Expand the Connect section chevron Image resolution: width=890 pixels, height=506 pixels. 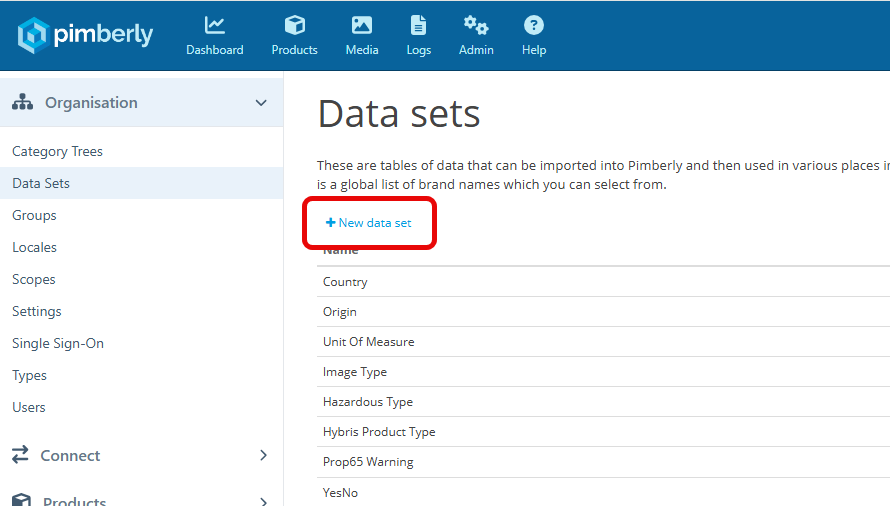tap(263, 455)
